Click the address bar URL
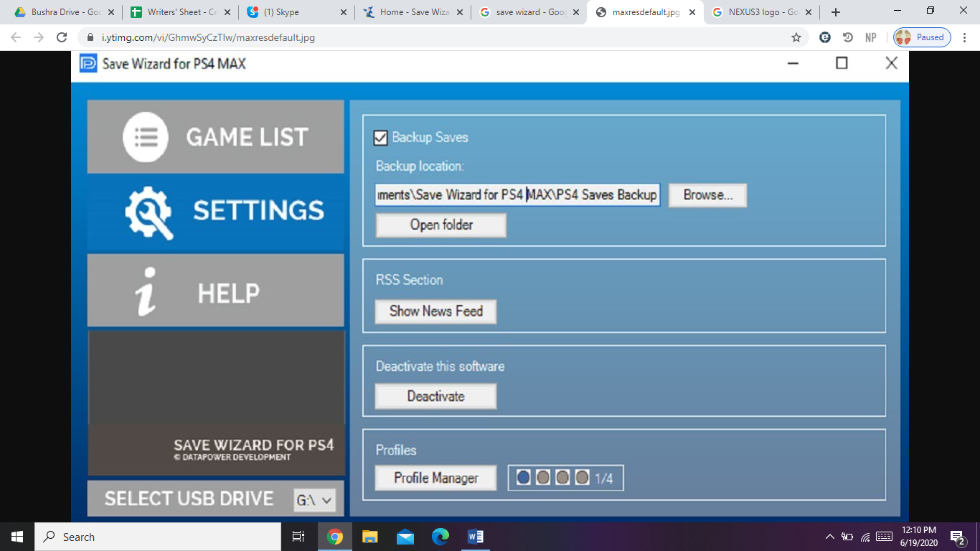 [209, 37]
